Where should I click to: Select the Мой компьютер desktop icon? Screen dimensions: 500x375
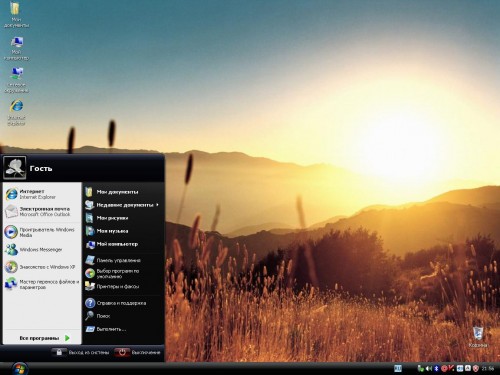(16, 48)
